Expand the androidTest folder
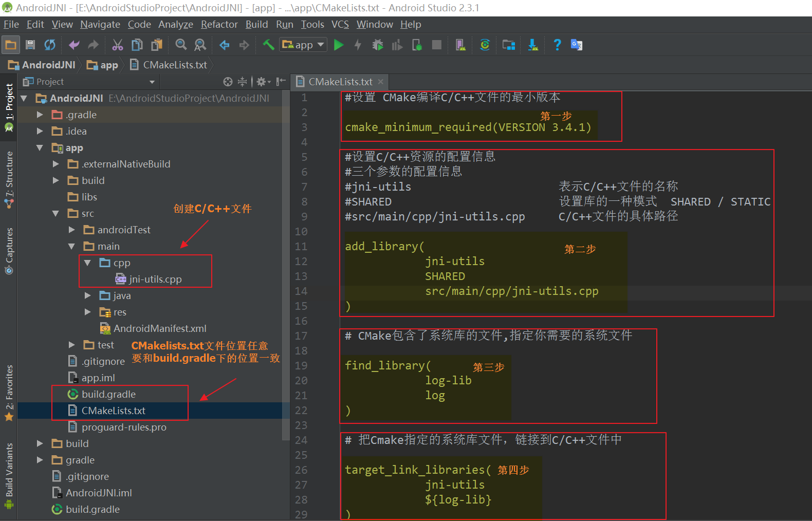The height and width of the screenshot is (521, 812). 71,230
